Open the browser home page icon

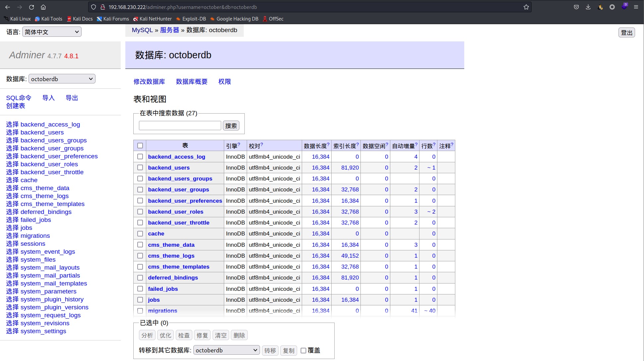point(43,7)
